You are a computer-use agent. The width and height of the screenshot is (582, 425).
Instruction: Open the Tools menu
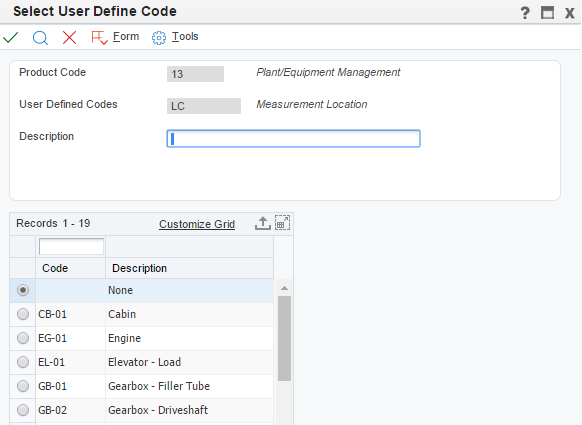point(185,36)
